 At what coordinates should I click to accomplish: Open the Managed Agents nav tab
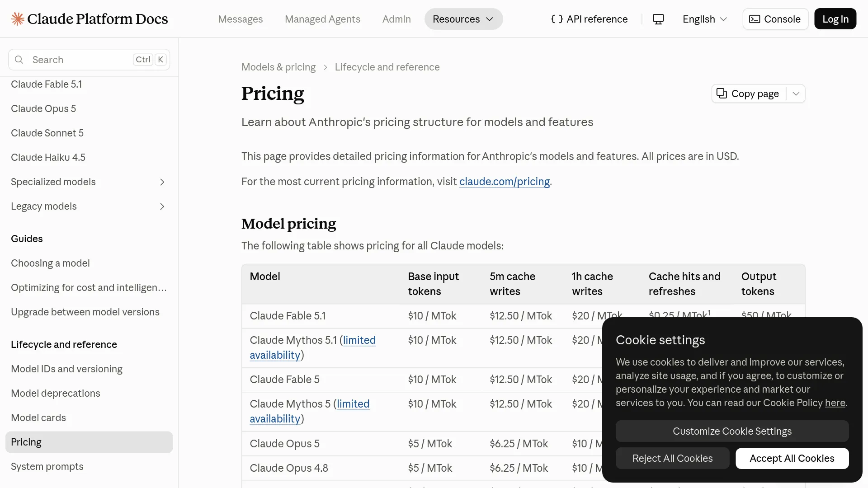coord(322,19)
